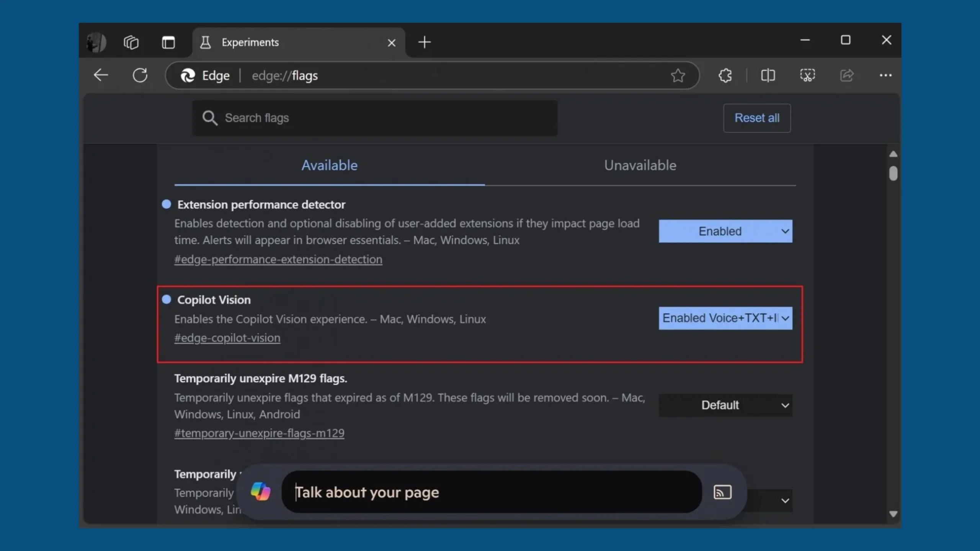
Task: Click the scrollbar up arrow
Action: [x=893, y=154]
